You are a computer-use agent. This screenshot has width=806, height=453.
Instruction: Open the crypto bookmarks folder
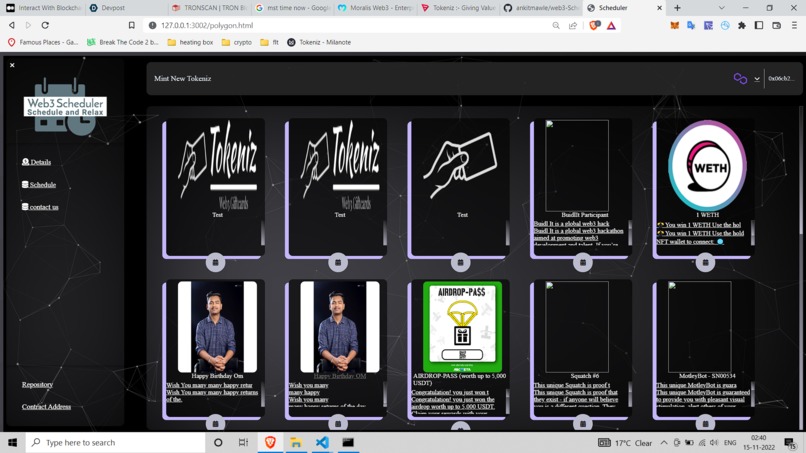click(236, 42)
